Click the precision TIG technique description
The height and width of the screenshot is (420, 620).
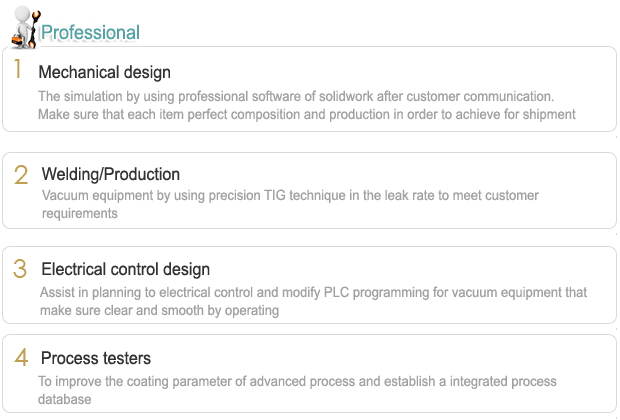[290, 195]
